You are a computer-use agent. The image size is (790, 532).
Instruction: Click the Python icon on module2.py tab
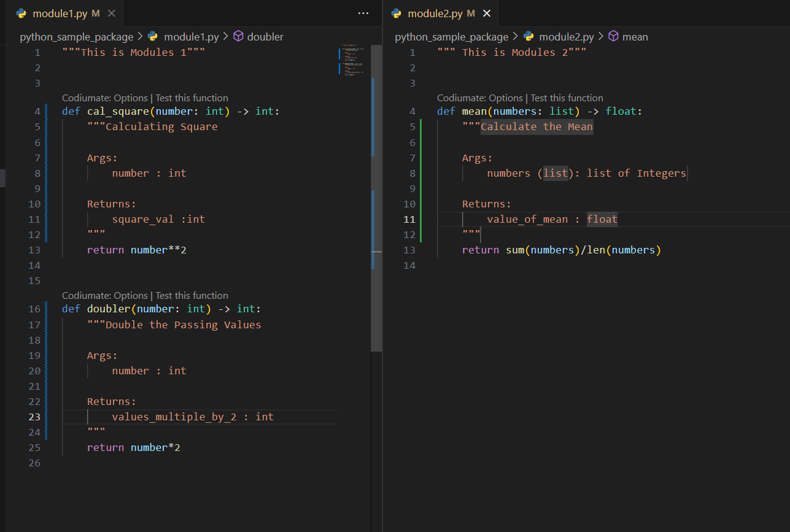396,12
